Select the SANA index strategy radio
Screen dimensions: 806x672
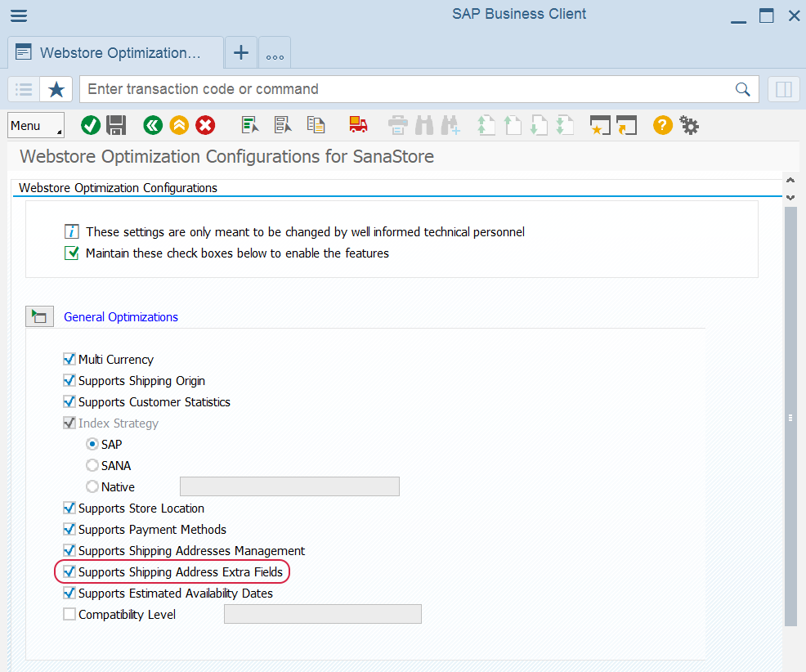click(x=92, y=465)
